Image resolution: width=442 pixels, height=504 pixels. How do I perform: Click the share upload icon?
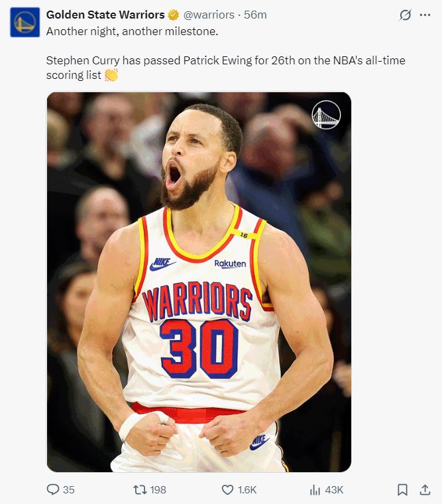tap(425, 489)
